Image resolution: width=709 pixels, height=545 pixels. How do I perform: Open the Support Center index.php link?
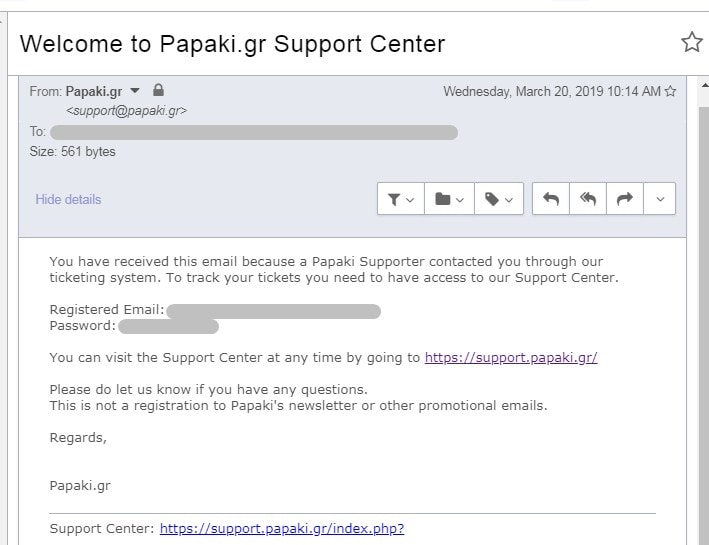[x=282, y=528]
